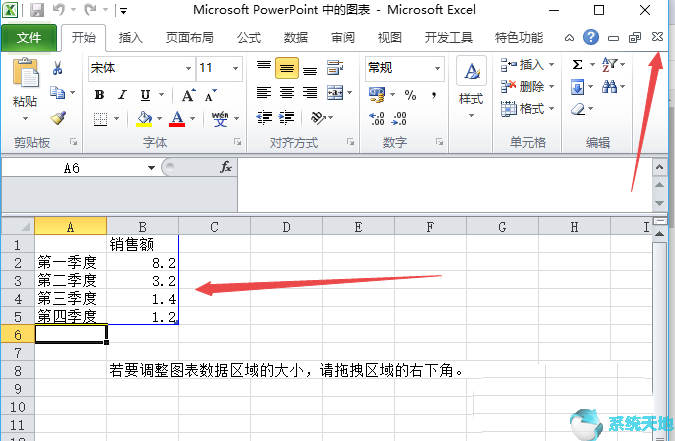Screen dimensions: 675x441
Task: Open Excel Help question mark
Action: tap(591, 37)
